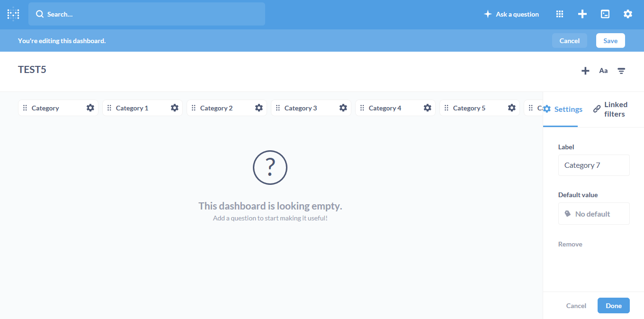Open the Browse data grid icon

point(560,14)
